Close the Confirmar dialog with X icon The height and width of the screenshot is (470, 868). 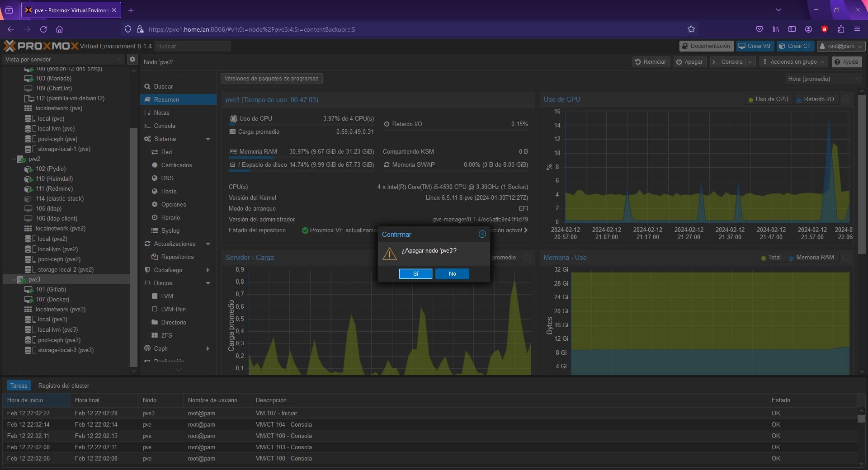(482, 234)
